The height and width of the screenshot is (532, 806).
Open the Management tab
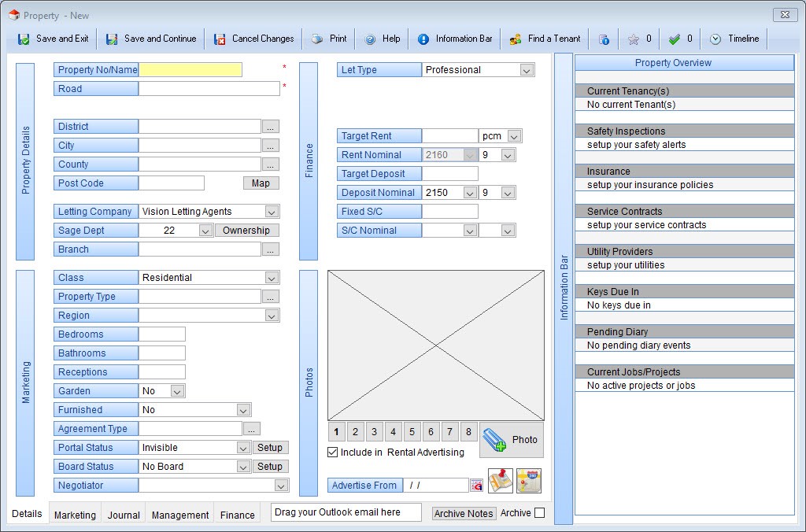pos(180,515)
